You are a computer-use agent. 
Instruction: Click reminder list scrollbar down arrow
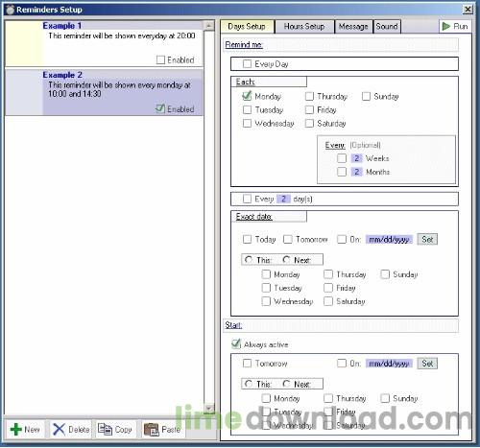(209, 408)
